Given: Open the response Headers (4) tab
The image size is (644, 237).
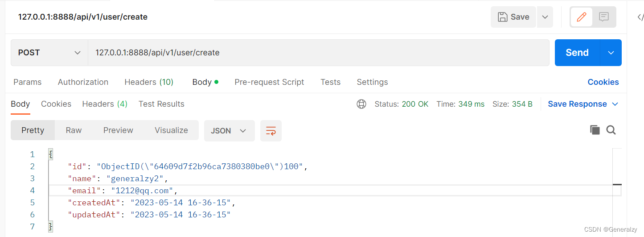Looking at the screenshot, I should point(105,104).
